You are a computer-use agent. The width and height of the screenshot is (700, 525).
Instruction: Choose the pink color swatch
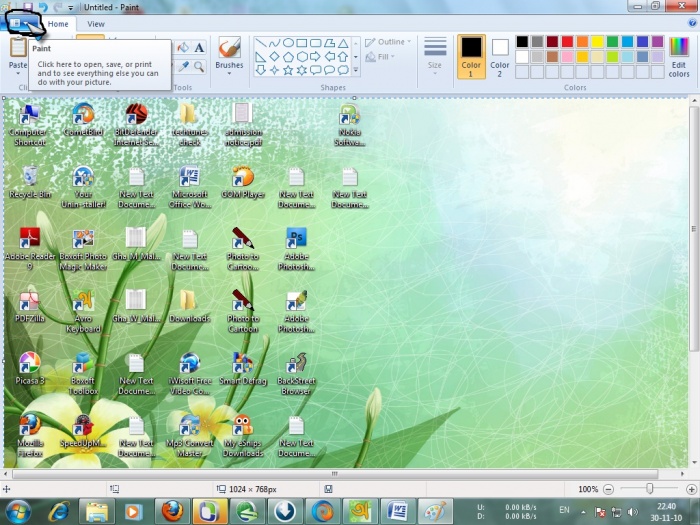pos(567,57)
